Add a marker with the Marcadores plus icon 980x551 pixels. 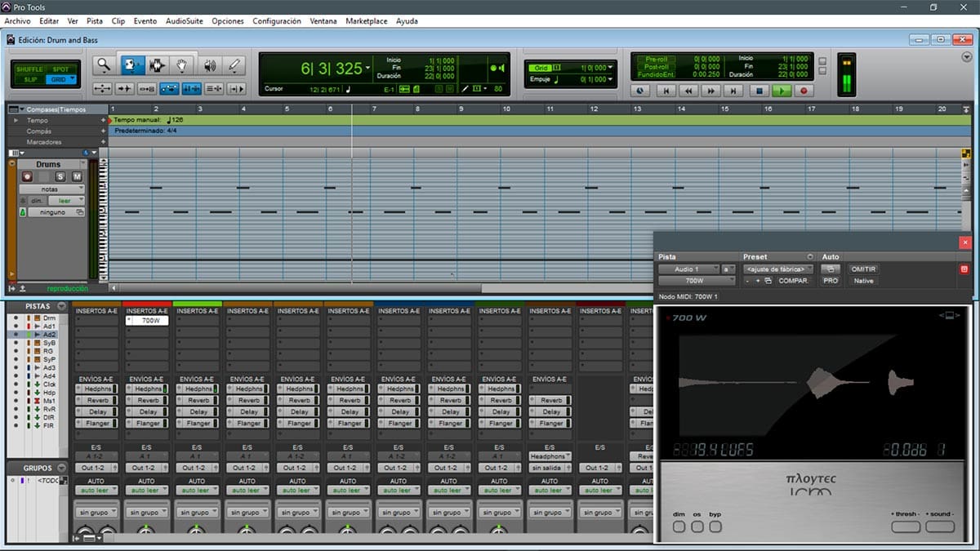[x=104, y=142]
